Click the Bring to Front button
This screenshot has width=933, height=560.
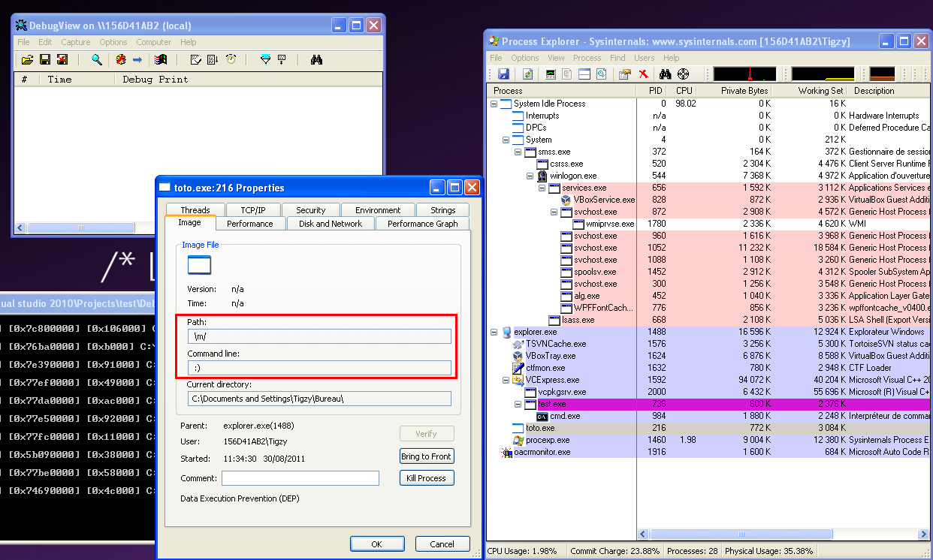(427, 456)
